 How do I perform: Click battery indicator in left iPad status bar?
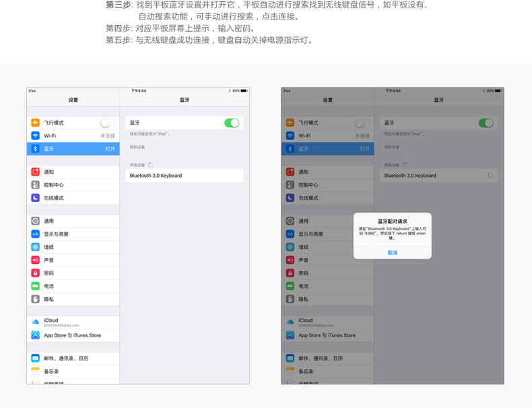(x=244, y=90)
